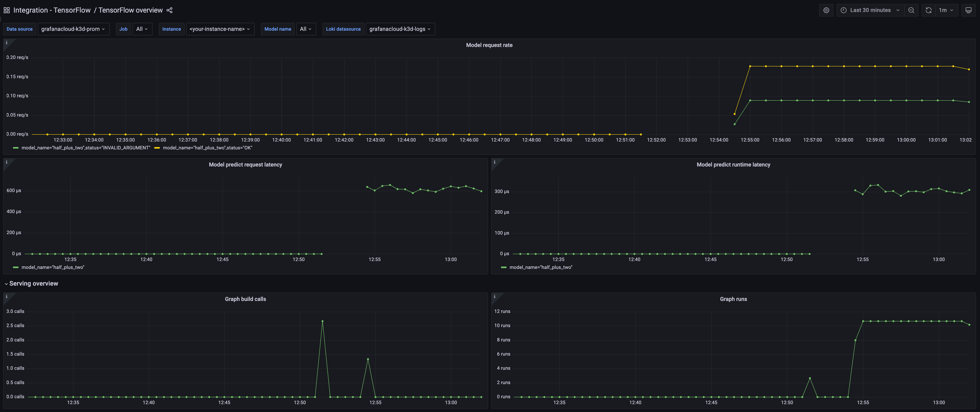Open the info icon on Model request rate panel
980x412 pixels.
click(x=6, y=43)
